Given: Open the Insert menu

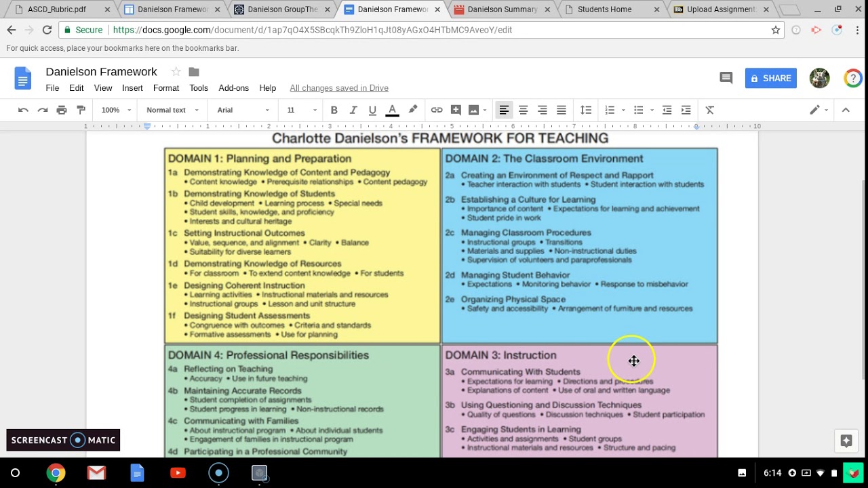Looking at the screenshot, I should [132, 88].
